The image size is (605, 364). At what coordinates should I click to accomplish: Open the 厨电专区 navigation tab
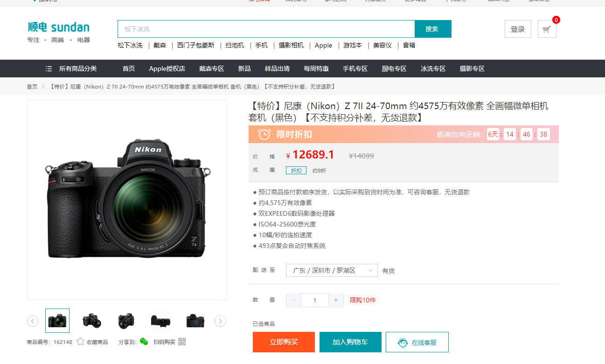(x=394, y=69)
